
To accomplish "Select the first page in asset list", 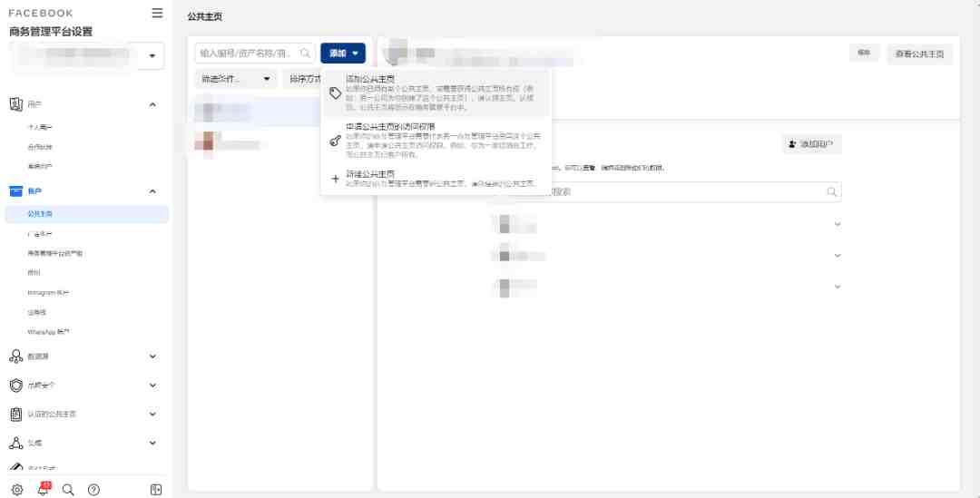I will coord(254,112).
